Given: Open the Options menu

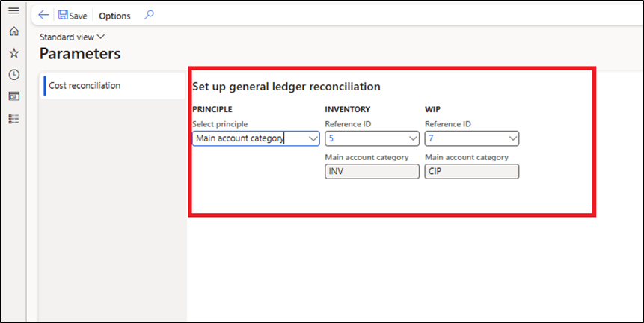Looking at the screenshot, I should pyautogui.click(x=114, y=16).
